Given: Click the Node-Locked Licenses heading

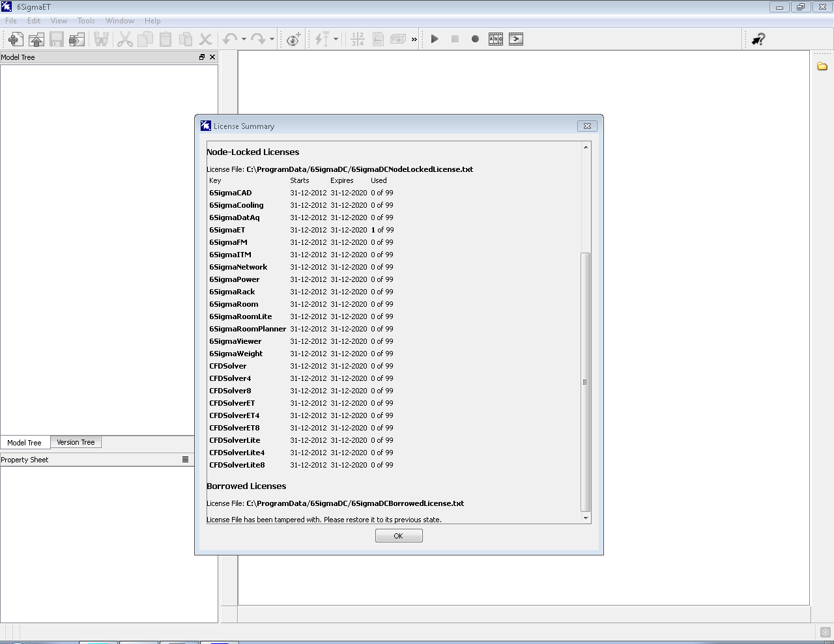Looking at the screenshot, I should (253, 152).
